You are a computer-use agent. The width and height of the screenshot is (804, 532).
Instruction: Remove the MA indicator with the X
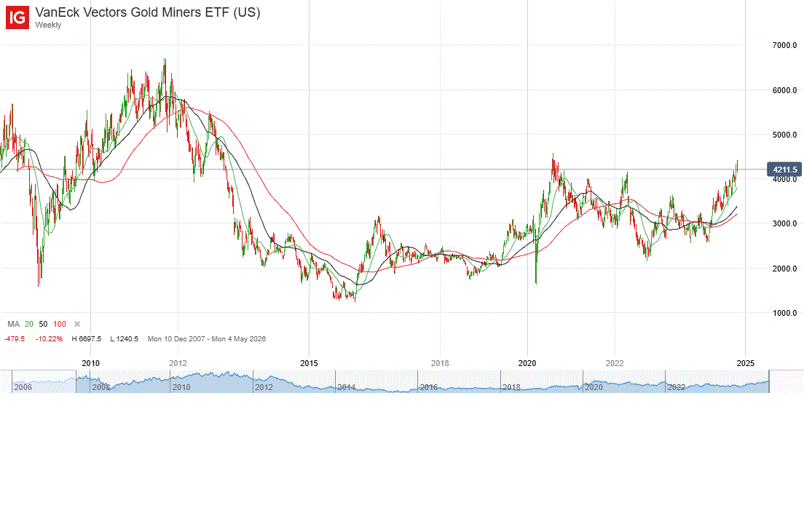(x=77, y=324)
